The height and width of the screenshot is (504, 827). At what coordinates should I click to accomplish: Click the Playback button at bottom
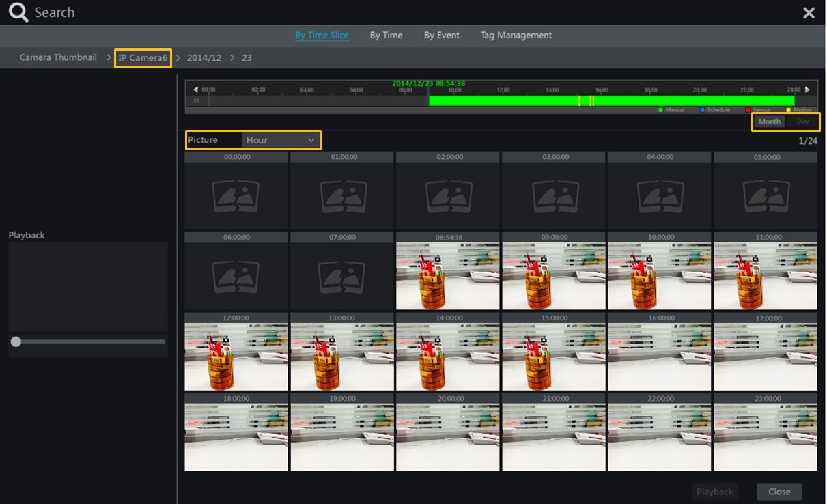pyautogui.click(x=714, y=492)
